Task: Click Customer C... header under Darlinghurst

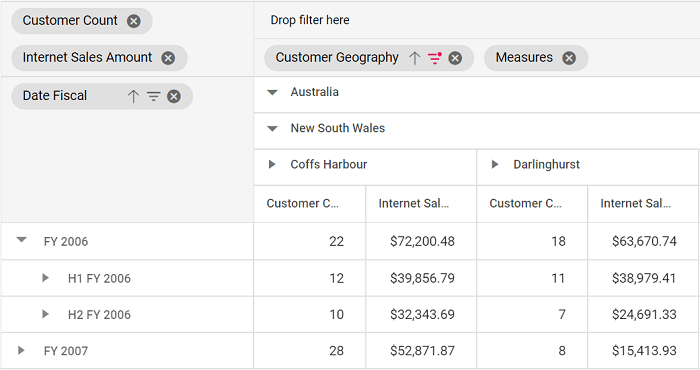Action: pyautogui.click(x=532, y=204)
